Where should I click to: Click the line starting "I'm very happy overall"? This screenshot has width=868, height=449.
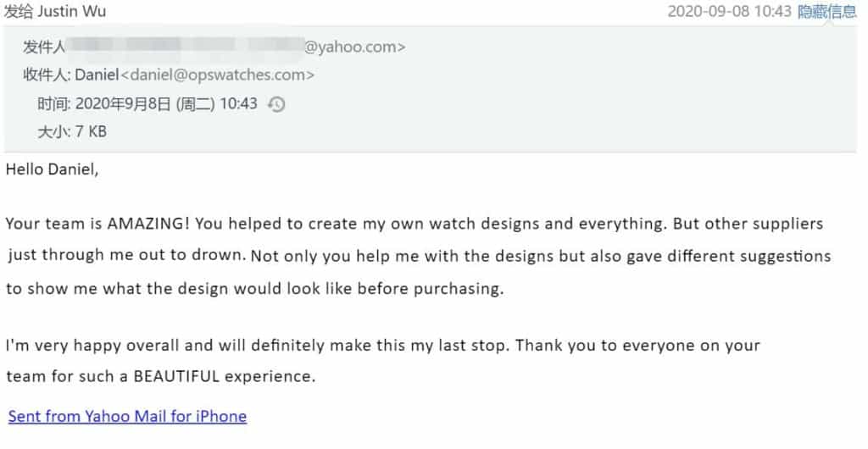coord(381,346)
